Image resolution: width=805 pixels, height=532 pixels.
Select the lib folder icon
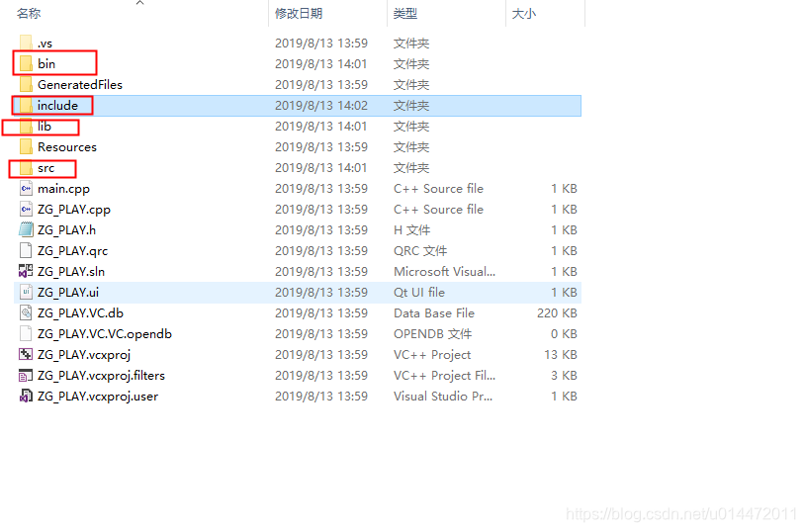click(26, 127)
